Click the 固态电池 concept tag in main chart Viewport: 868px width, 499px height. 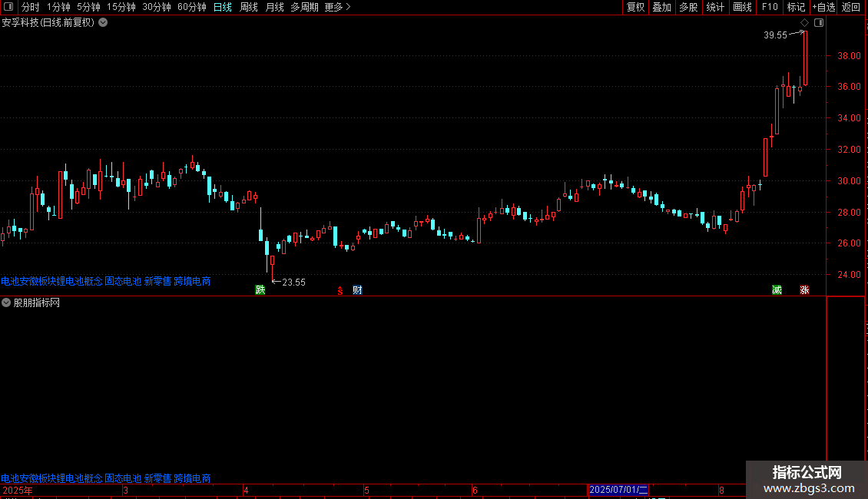pos(123,281)
